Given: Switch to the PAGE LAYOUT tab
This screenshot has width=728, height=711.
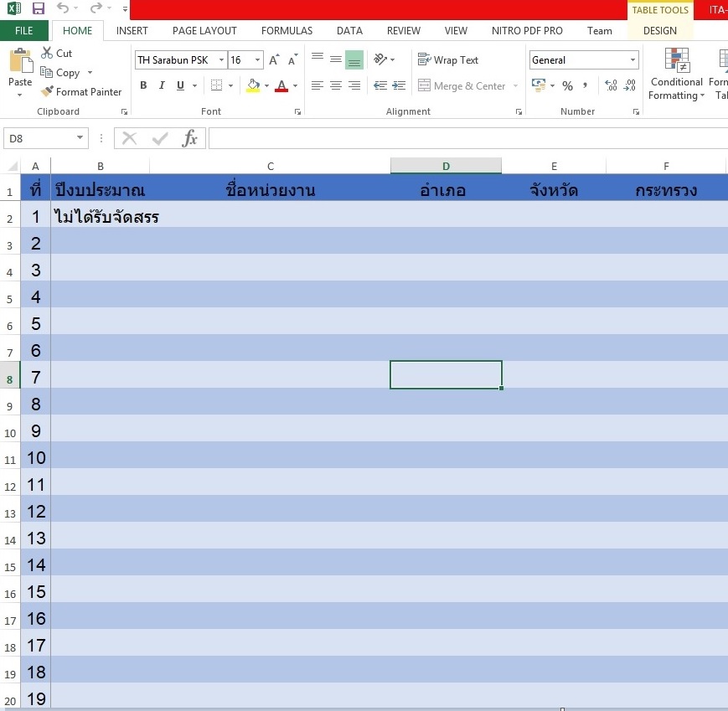Looking at the screenshot, I should [204, 31].
